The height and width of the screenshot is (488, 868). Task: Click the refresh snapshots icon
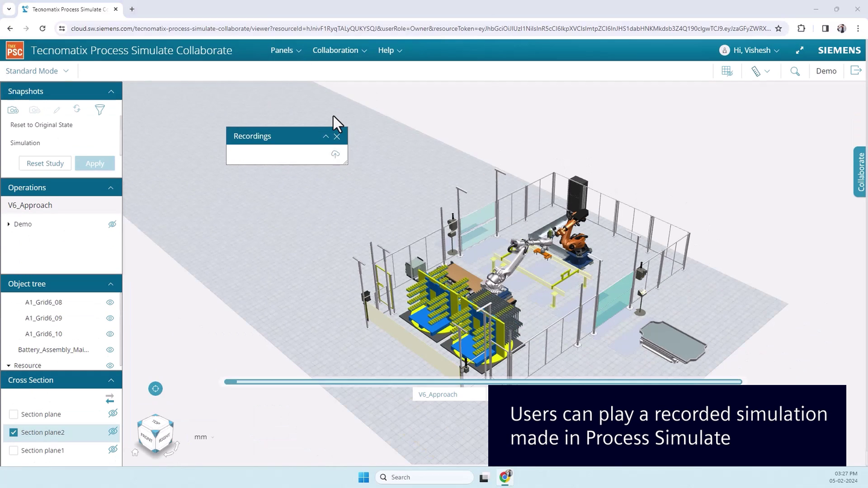point(77,109)
